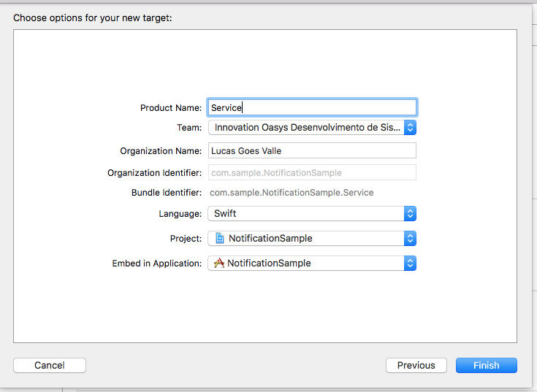Click the NotificationSample app icon
Image resolution: width=537 pixels, height=392 pixels.
coord(219,263)
